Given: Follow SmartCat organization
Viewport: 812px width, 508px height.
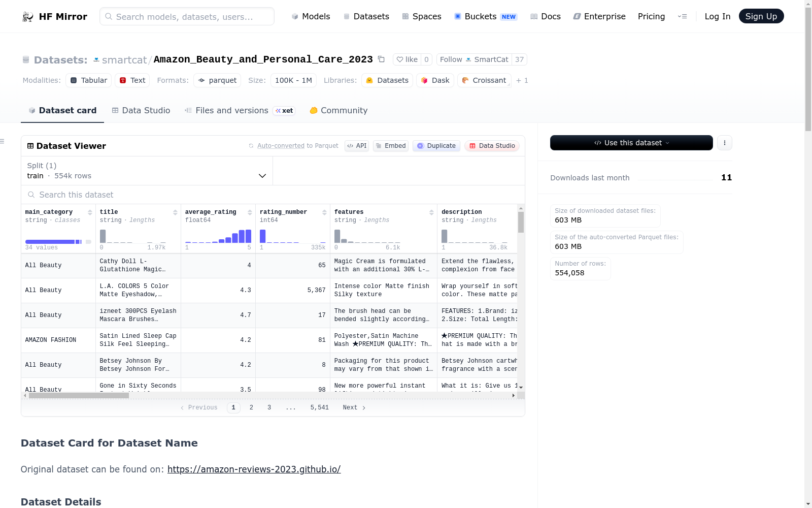Looking at the screenshot, I should pyautogui.click(x=474, y=59).
